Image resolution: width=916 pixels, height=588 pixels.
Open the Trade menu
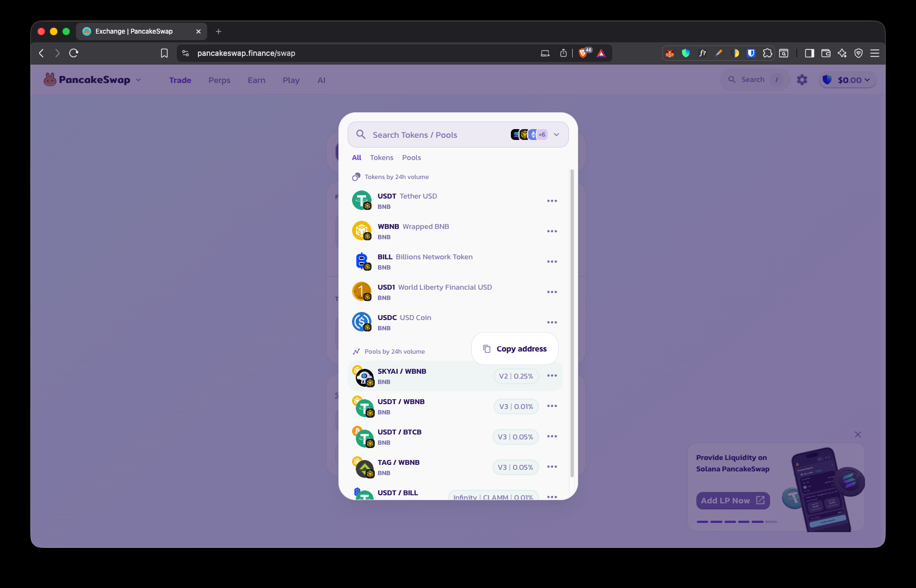coord(180,80)
